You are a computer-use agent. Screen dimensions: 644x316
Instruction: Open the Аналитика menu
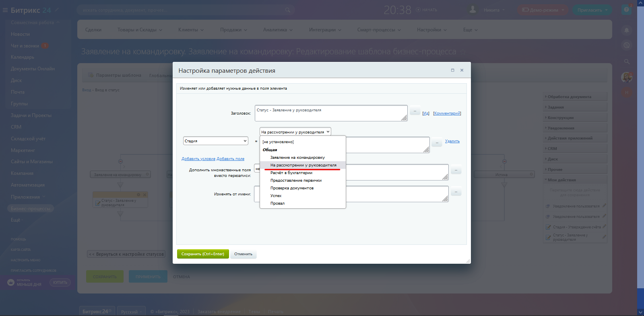(278, 30)
